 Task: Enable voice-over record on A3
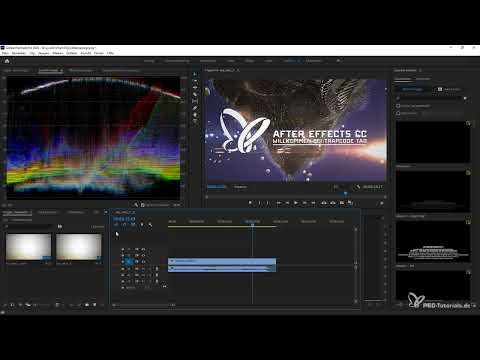tap(157, 281)
